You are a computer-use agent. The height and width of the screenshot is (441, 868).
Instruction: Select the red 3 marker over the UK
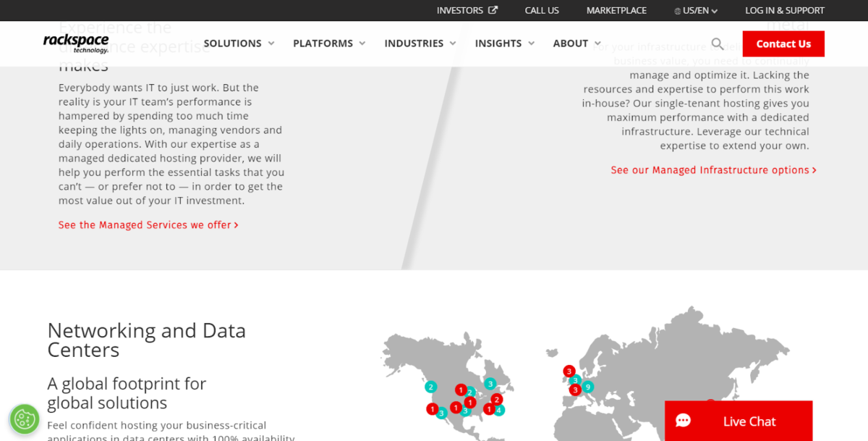(569, 371)
